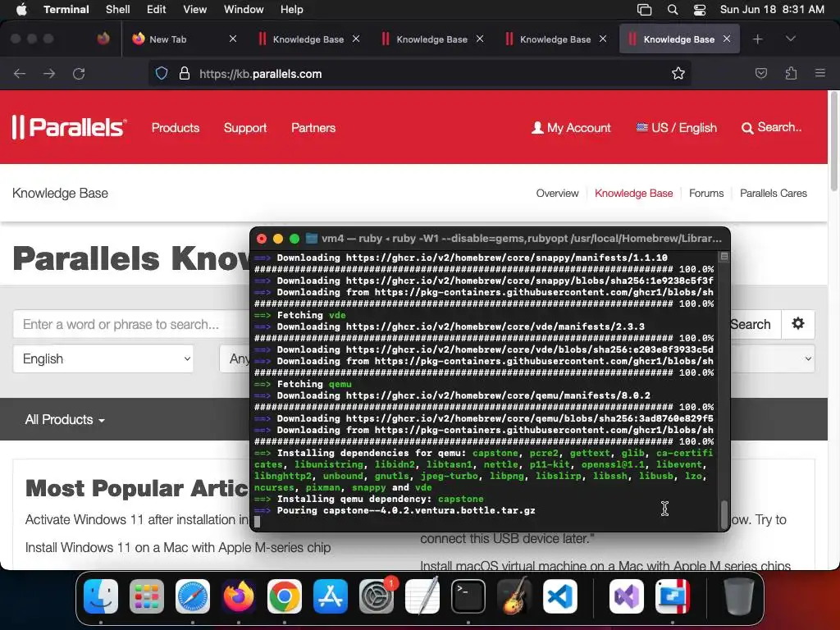Open article Activate Windows 11 after installation
840x630 pixels.
click(137, 519)
